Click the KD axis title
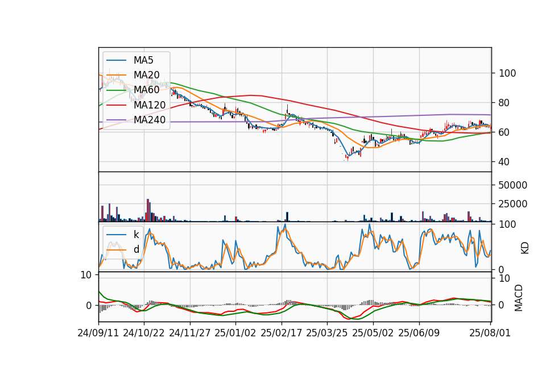 tap(524, 248)
